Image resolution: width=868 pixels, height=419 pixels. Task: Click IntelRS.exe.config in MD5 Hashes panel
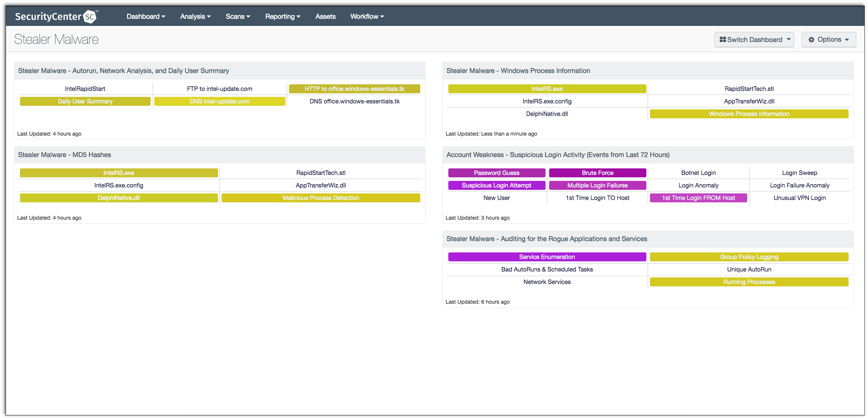coord(119,185)
